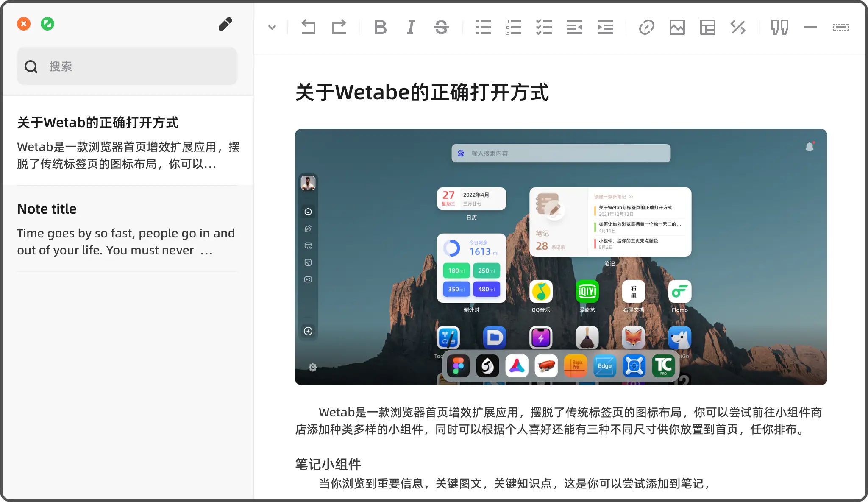Toggle italic formatting
Image resolution: width=868 pixels, height=502 pixels.
coord(410,28)
